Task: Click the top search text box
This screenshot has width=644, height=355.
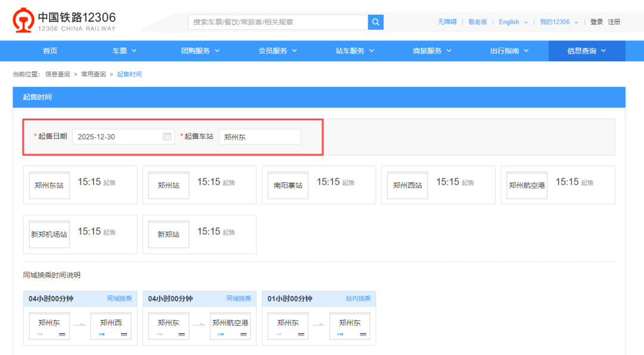Action: [x=278, y=22]
